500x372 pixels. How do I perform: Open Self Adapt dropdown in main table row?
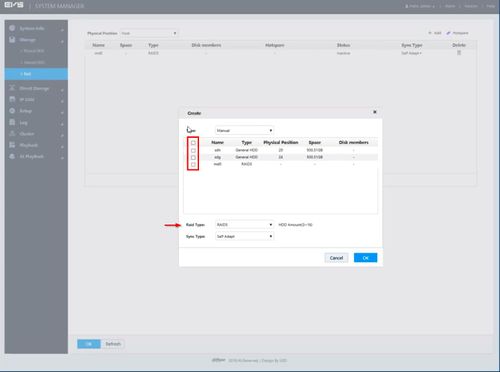pos(412,53)
